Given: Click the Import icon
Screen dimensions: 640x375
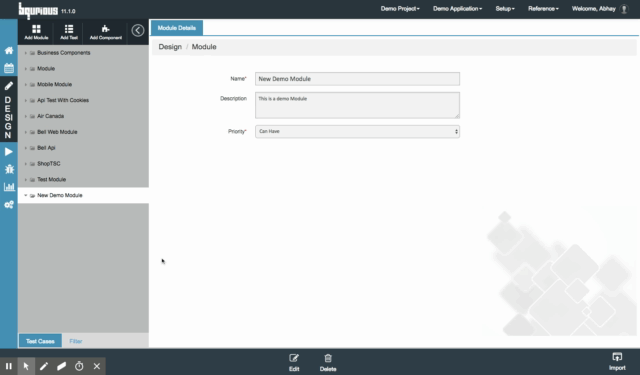Looking at the screenshot, I should pos(617,357).
